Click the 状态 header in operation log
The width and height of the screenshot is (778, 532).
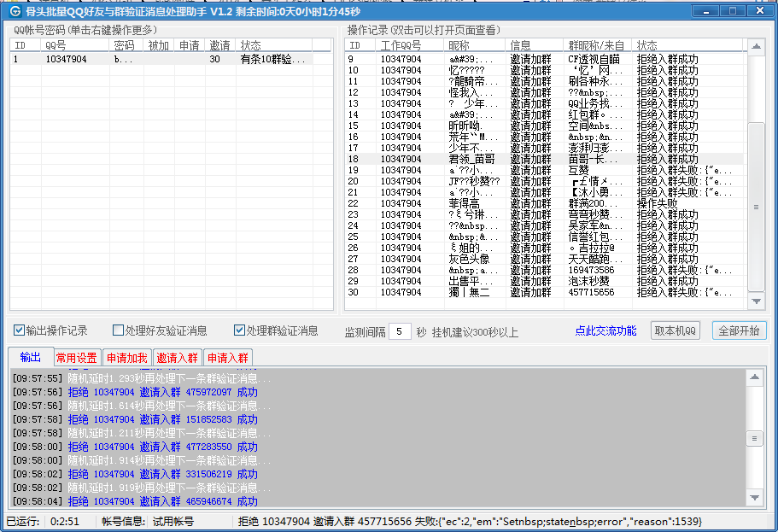pos(687,45)
